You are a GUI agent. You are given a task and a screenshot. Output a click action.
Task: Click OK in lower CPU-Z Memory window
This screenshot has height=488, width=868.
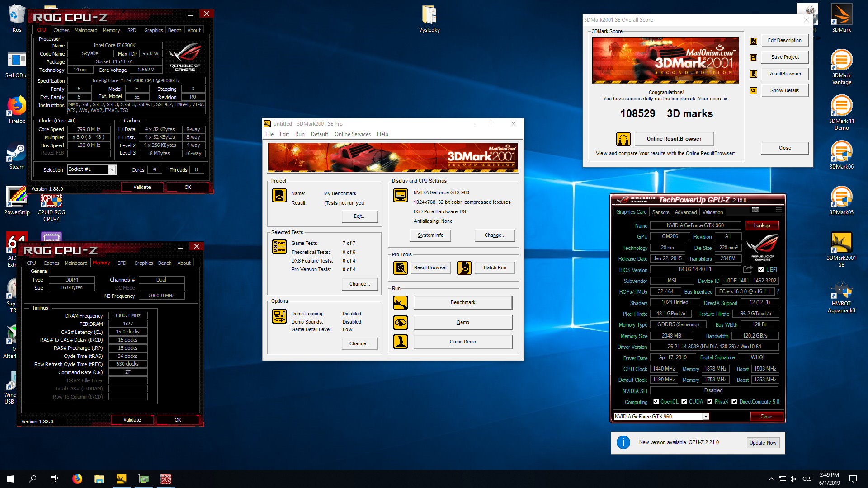coord(178,420)
